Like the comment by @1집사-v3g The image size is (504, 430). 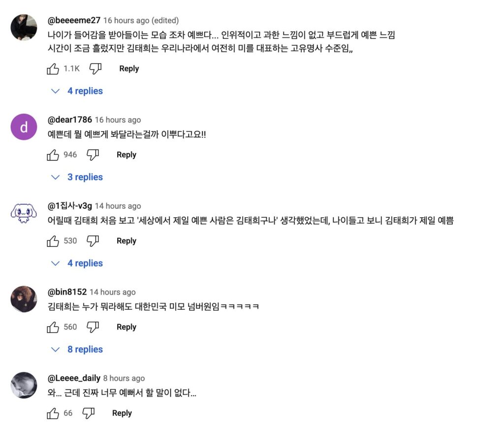(53, 241)
